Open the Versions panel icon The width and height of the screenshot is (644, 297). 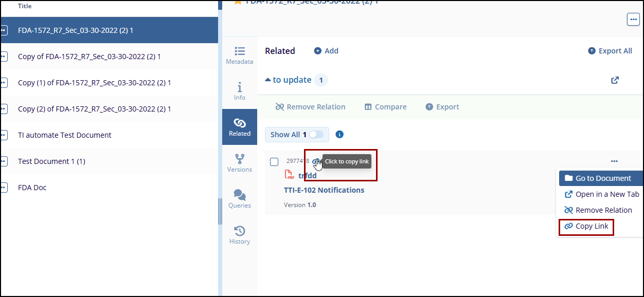click(240, 163)
